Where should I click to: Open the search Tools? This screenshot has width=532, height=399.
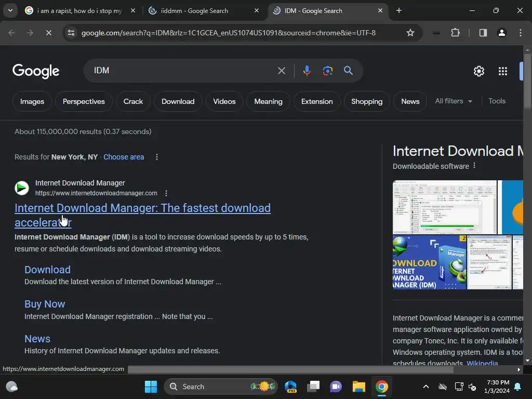497,101
